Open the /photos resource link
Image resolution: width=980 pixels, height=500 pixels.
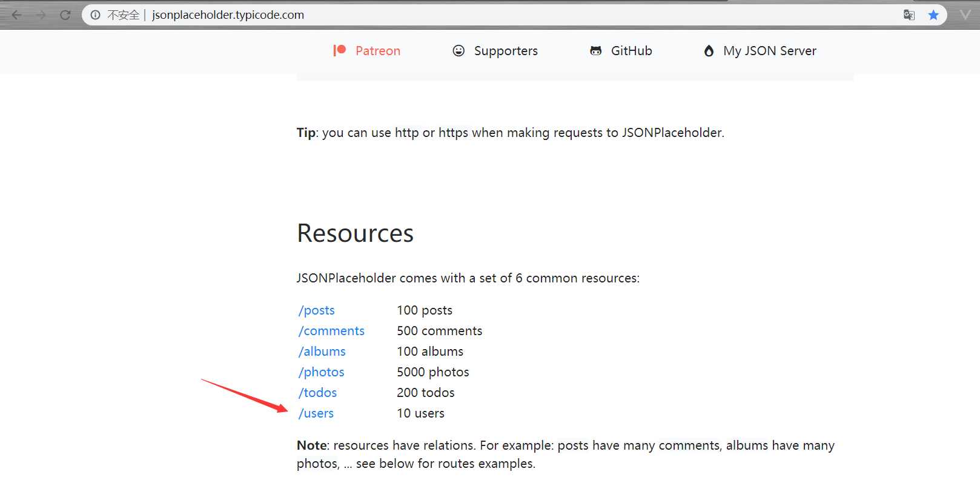(321, 372)
